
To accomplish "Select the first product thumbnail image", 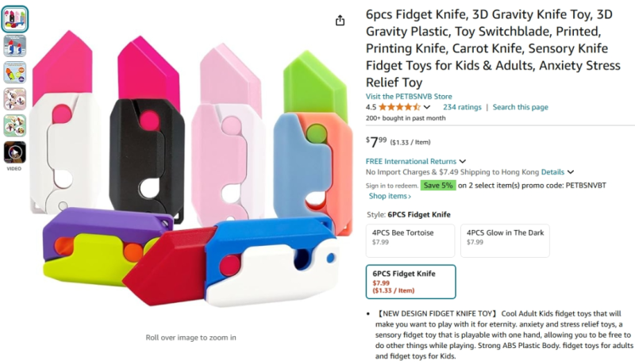I will [15, 19].
